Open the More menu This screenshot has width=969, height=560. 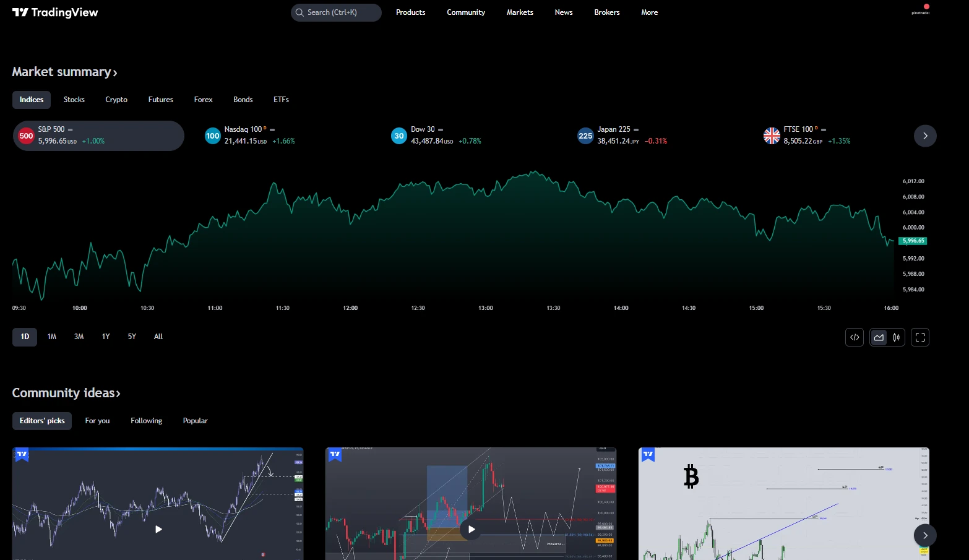point(650,12)
